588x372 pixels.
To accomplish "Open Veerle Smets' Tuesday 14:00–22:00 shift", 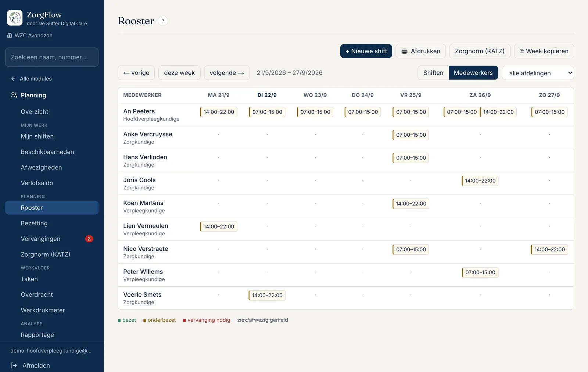I will click(x=267, y=295).
